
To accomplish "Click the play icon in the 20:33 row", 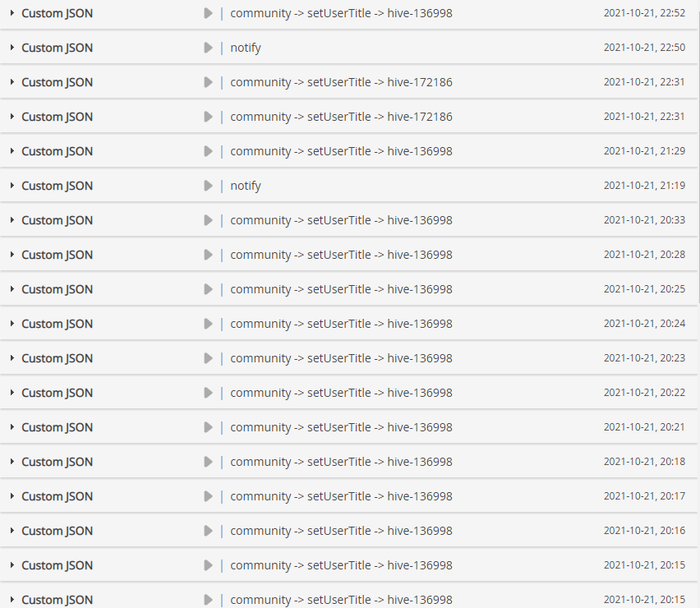I will pos(208,220).
